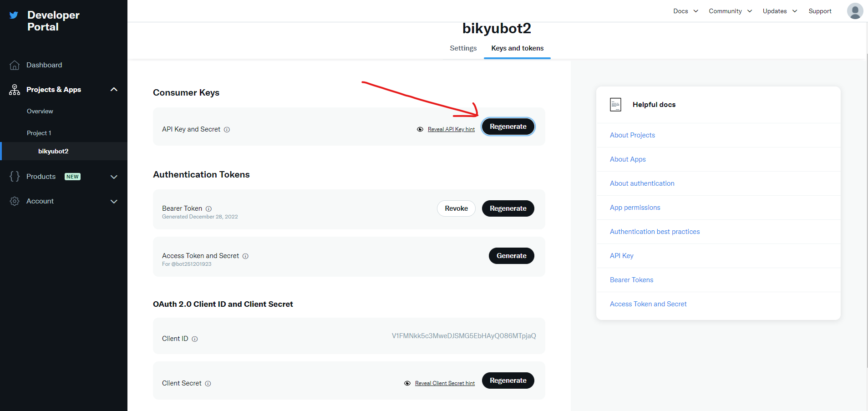
Task: Click info icon beside API Key and Secret
Action: [227, 130]
